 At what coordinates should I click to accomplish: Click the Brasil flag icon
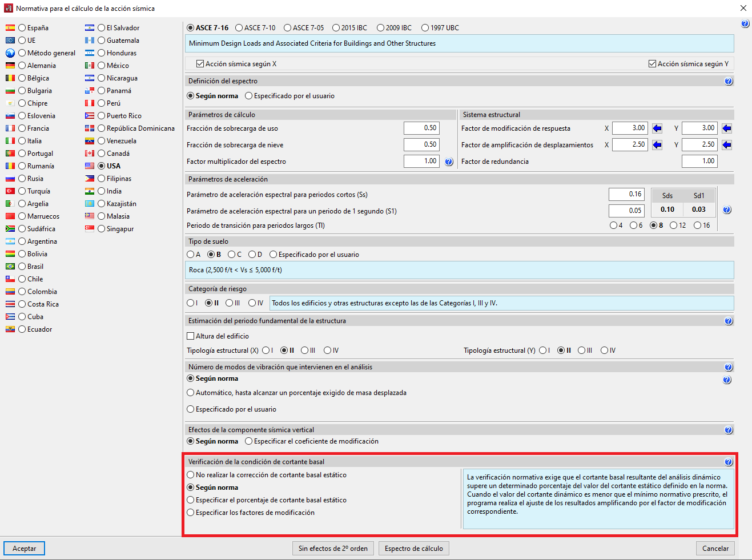pos(10,267)
